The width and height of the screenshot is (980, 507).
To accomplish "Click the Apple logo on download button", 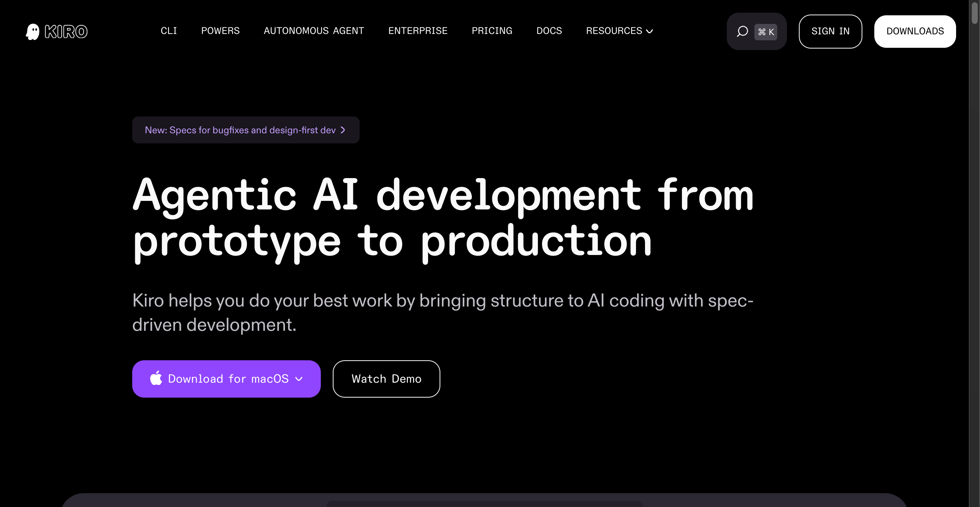I will tap(156, 378).
